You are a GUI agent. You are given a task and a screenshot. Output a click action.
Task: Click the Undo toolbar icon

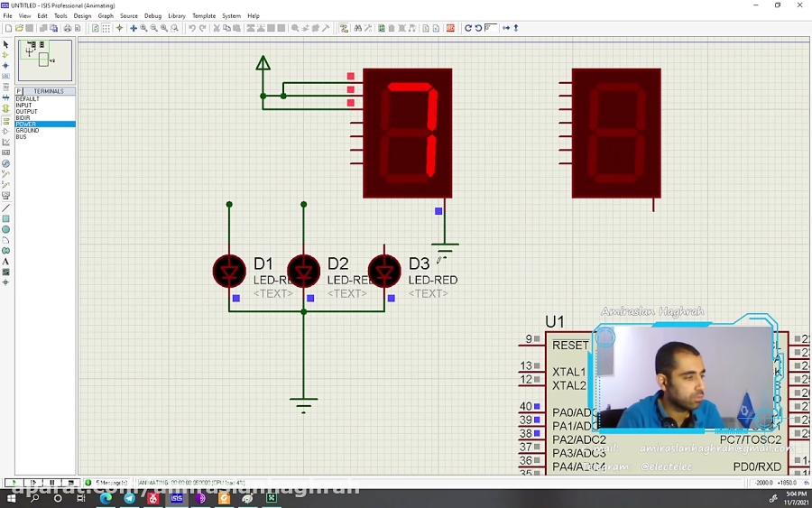click(191, 28)
